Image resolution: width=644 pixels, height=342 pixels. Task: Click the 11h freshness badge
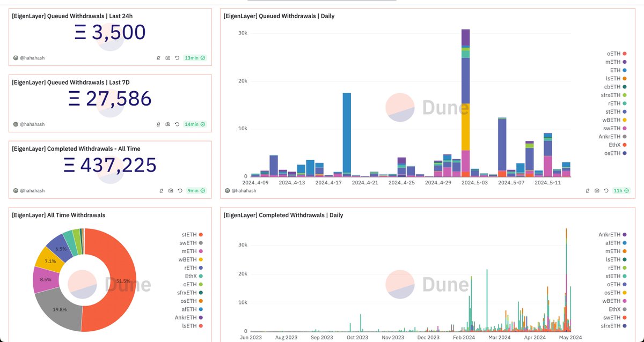click(621, 190)
